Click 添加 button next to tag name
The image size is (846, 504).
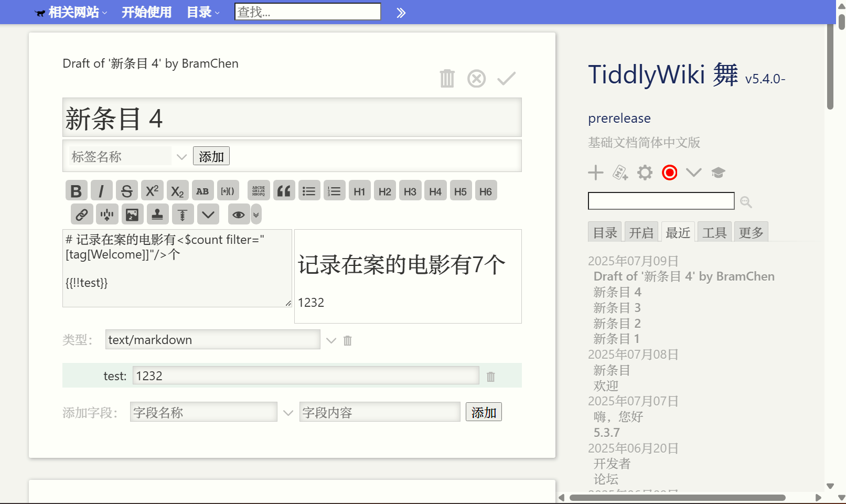pos(211,156)
